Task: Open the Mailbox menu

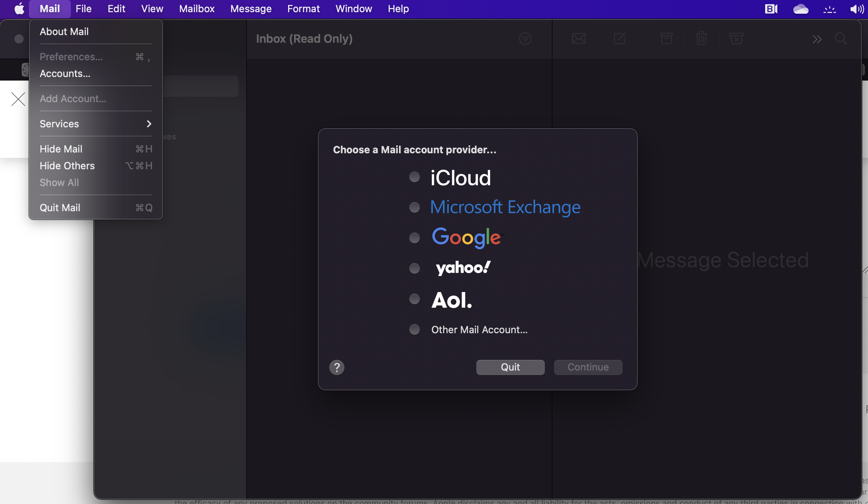Action: (x=197, y=9)
